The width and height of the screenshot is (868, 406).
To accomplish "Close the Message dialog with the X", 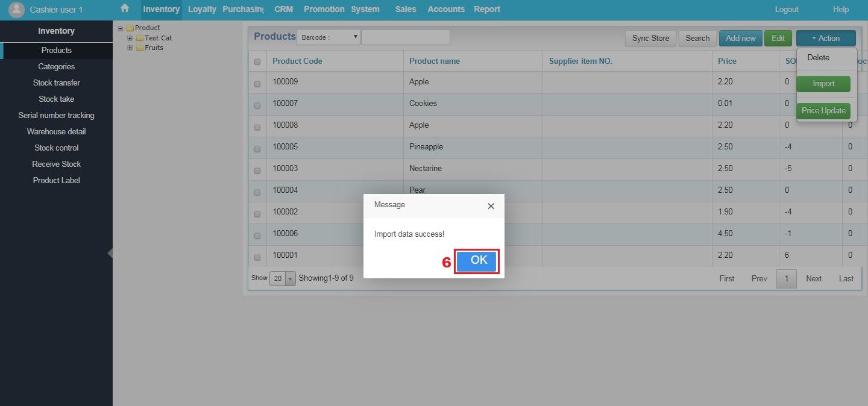I will 491,206.
